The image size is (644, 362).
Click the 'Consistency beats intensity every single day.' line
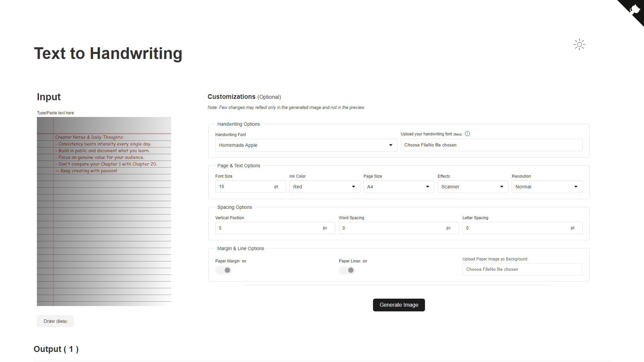pos(103,144)
